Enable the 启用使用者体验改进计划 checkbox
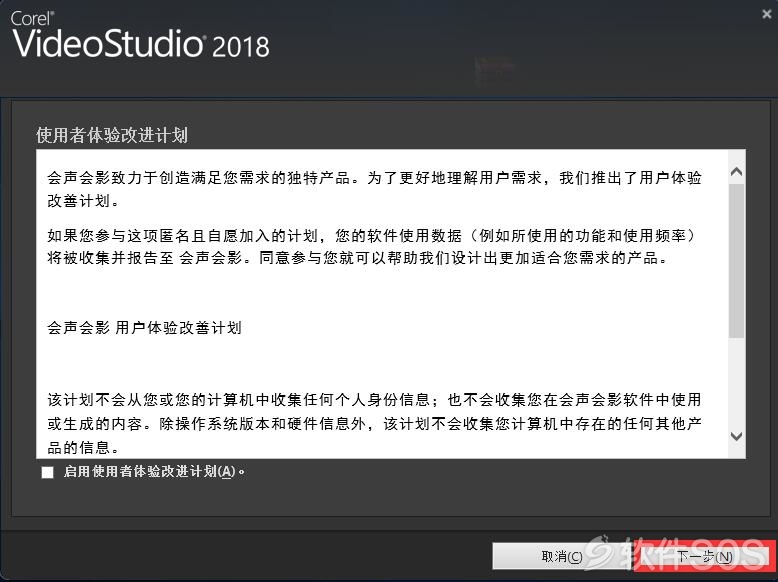The height and width of the screenshot is (582, 778). coord(48,472)
